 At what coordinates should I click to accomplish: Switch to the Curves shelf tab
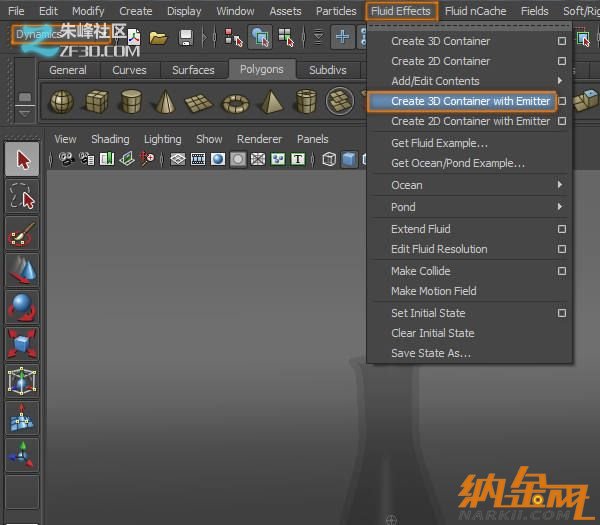pyautogui.click(x=129, y=70)
